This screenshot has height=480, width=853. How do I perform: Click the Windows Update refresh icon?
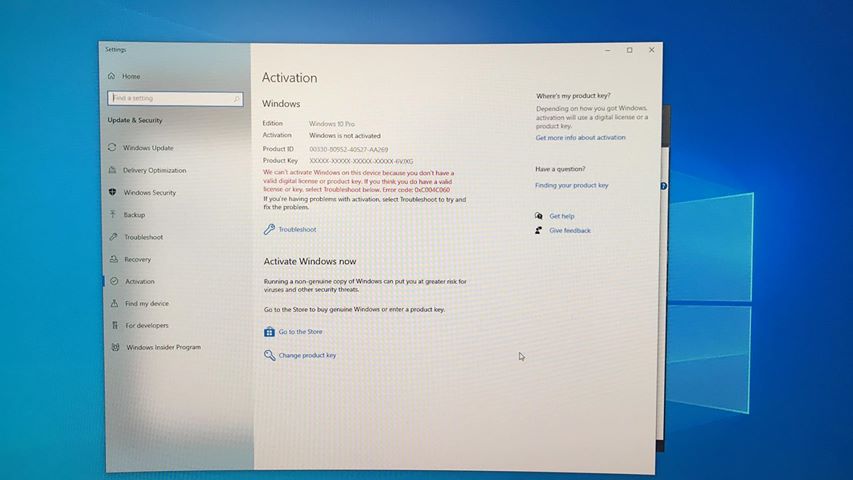(x=112, y=147)
